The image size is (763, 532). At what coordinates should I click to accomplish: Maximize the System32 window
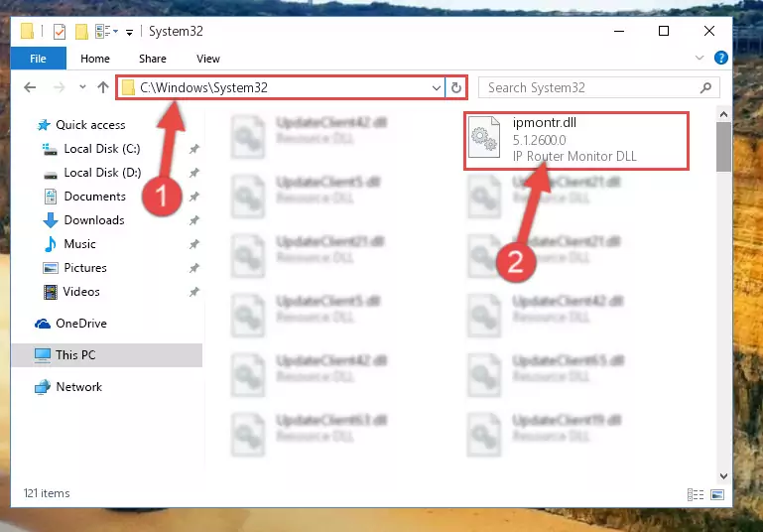pos(663,31)
